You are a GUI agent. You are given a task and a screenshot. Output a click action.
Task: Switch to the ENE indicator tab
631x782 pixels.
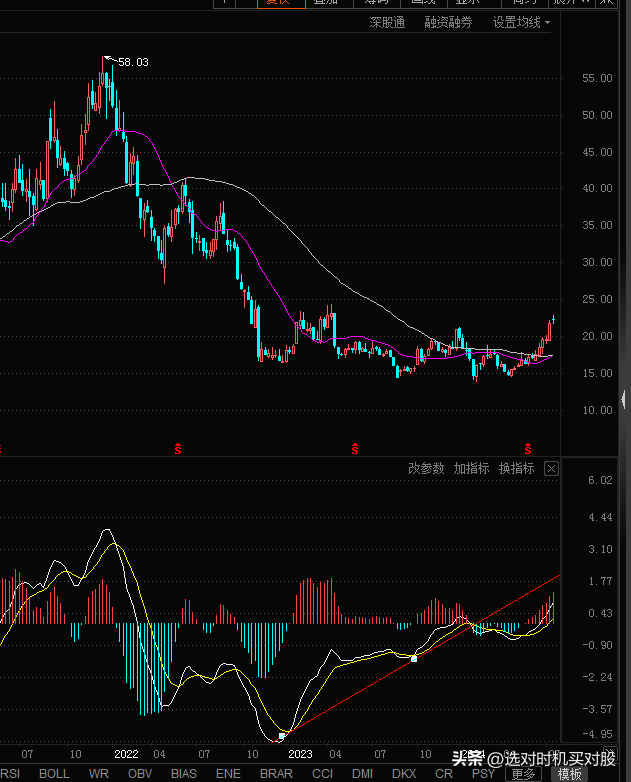coord(228,774)
